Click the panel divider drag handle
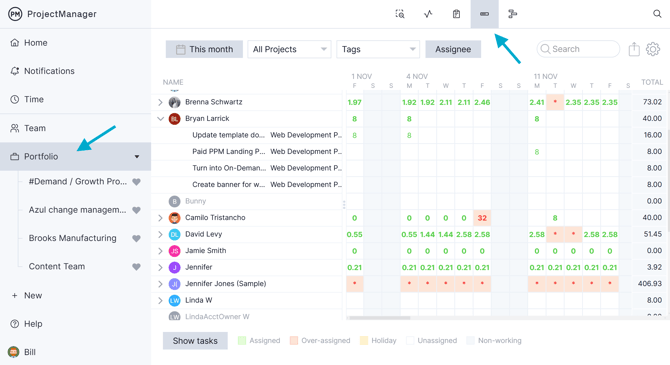Image resolution: width=670 pixels, height=365 pixels. tap(344, 205)
